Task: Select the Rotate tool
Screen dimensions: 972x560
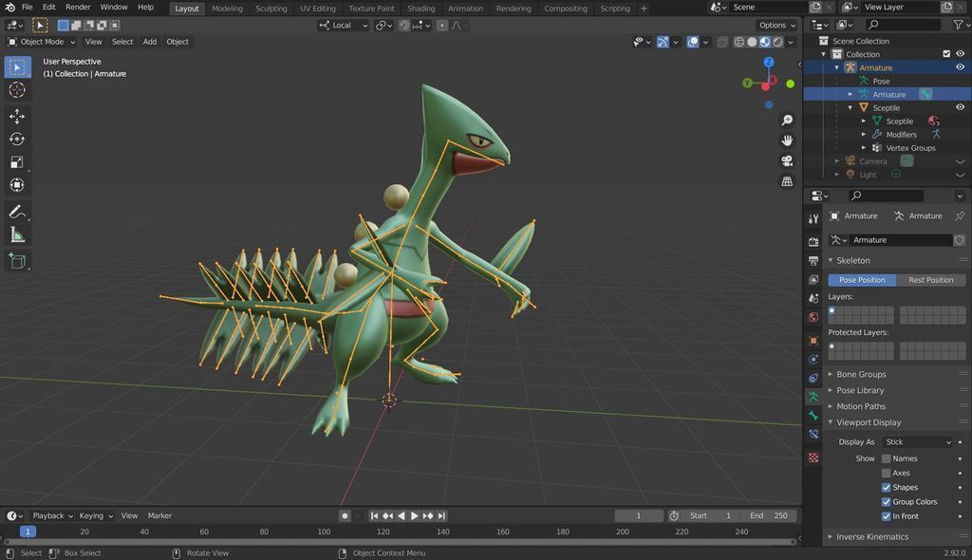Action: pos(17,139)
